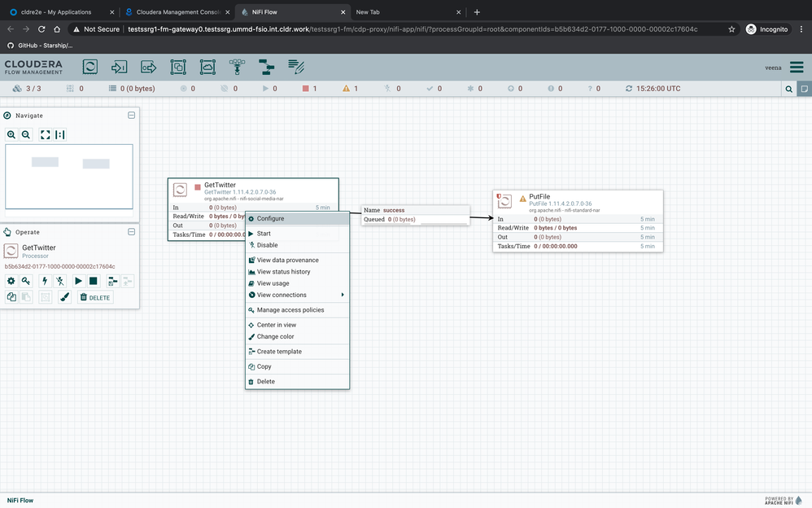Screen dimensions: 812x508
Task: Click the gear Configuration icon in Operate
Action: 11,281
